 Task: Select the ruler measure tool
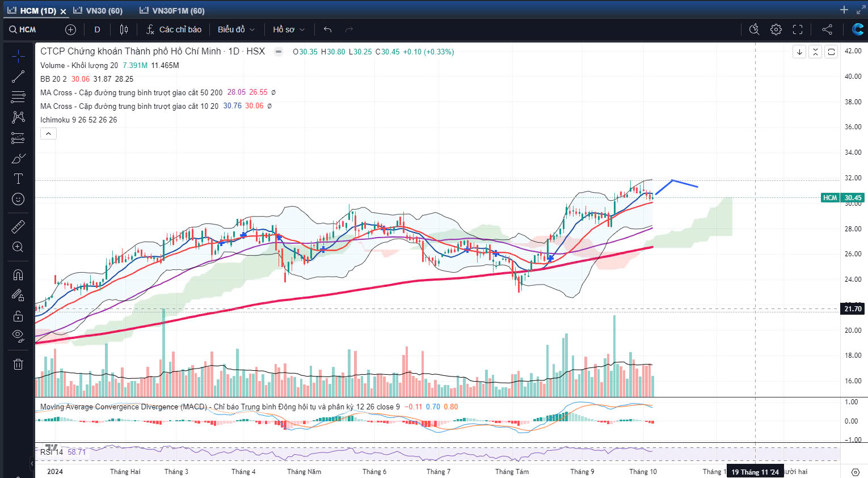18,227
